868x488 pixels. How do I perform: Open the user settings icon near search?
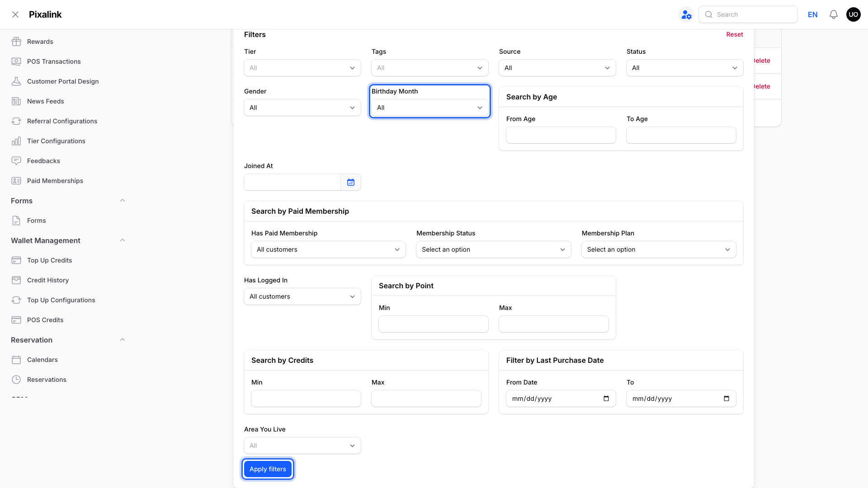pos(686,14)
